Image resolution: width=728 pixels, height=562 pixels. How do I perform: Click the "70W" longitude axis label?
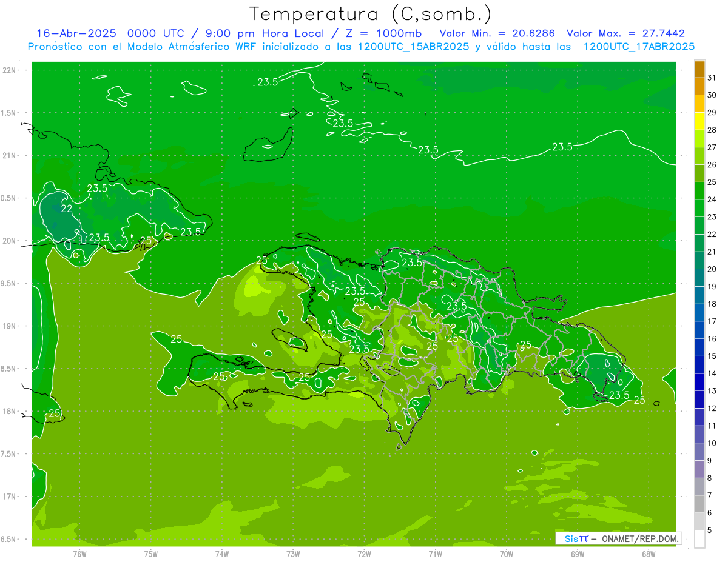coord(507,554)
